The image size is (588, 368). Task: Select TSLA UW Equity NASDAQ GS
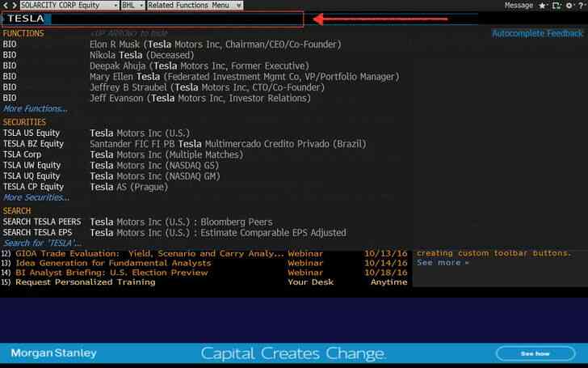click(x=111, y=165)
